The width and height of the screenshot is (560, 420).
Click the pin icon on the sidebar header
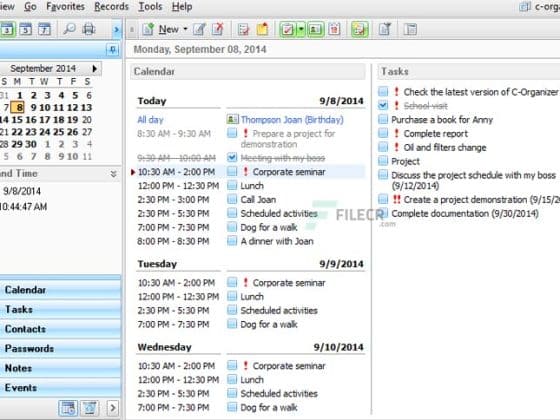[x=112, y=49]
